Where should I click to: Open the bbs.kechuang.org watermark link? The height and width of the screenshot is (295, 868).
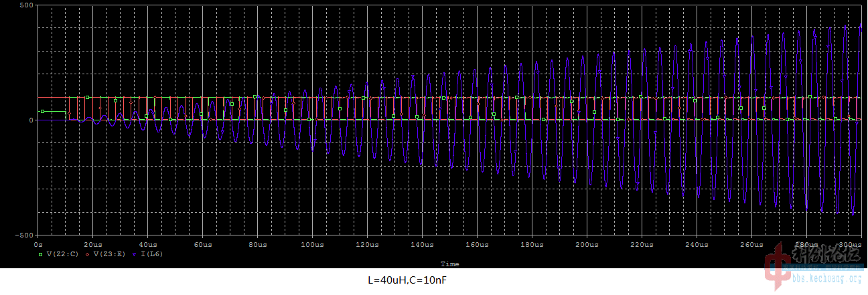(x=828, y=278)
